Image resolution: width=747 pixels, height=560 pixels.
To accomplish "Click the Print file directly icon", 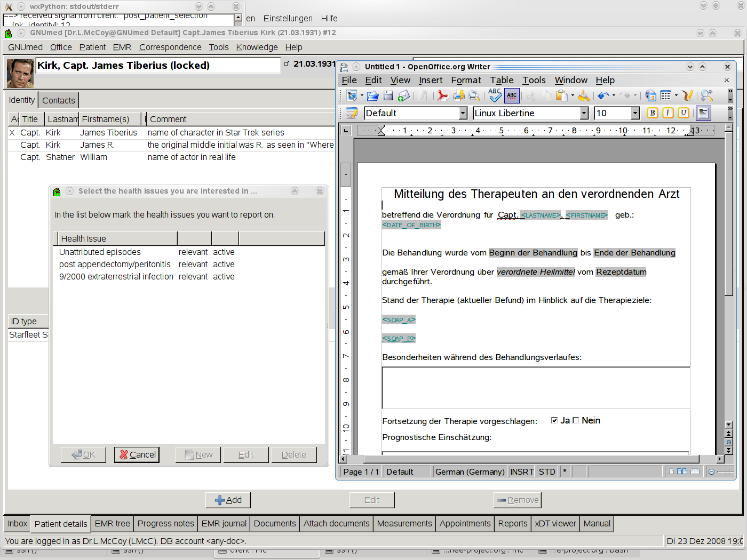I will tap(458, 95).
